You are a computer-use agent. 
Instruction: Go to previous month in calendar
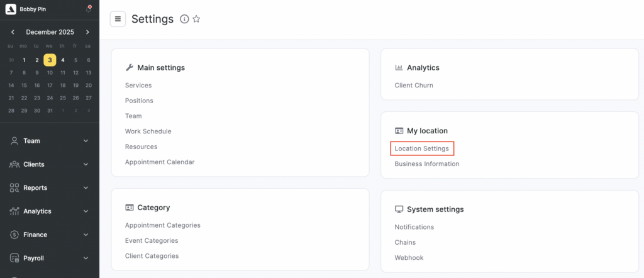point(13,32)
